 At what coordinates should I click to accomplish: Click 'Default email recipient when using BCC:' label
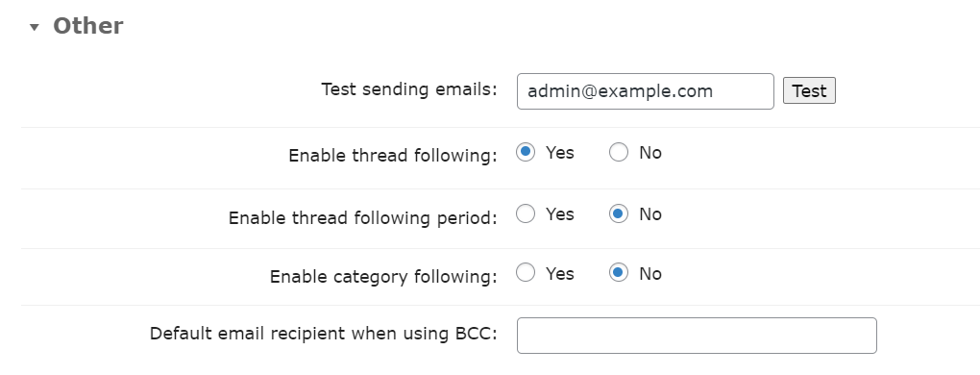click(x=323, y=333)
